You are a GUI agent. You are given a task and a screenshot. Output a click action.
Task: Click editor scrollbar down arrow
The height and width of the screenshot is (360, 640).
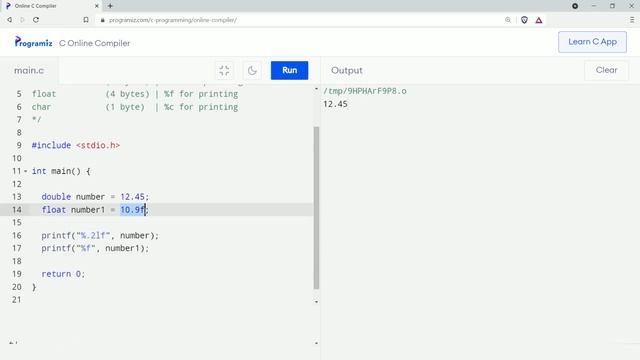click(x=316, y=302)
